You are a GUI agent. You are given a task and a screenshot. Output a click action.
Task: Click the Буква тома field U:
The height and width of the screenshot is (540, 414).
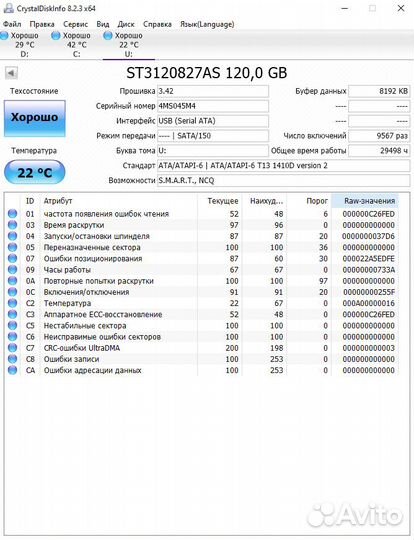pos(213,150)
